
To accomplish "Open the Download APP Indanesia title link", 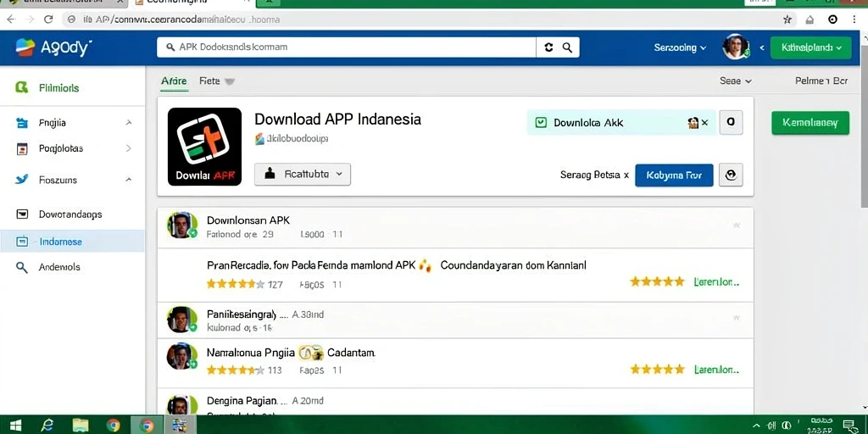I will click(337, 119).
